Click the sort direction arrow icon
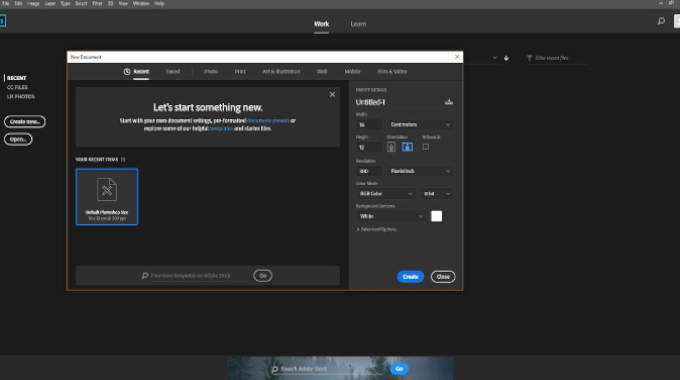 click(506, 58)
